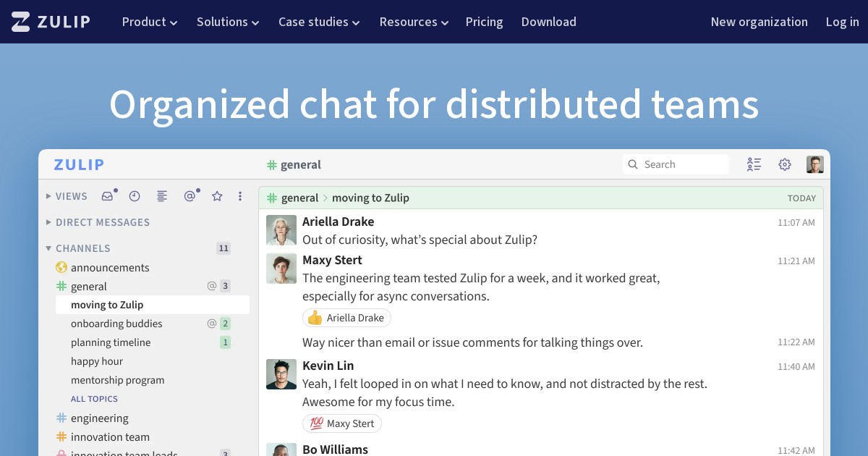Open the Resources dropdown menu

[x=414, y=22]
